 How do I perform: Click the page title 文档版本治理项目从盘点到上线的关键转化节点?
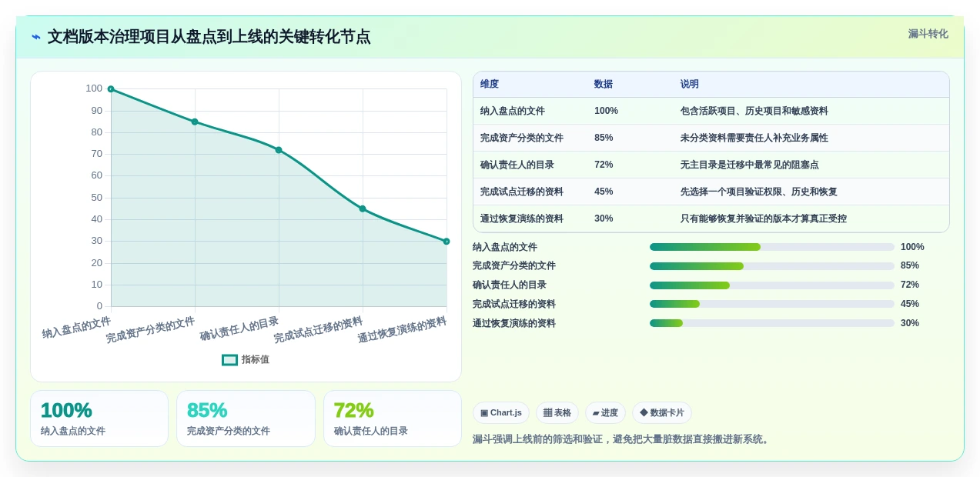209,37
